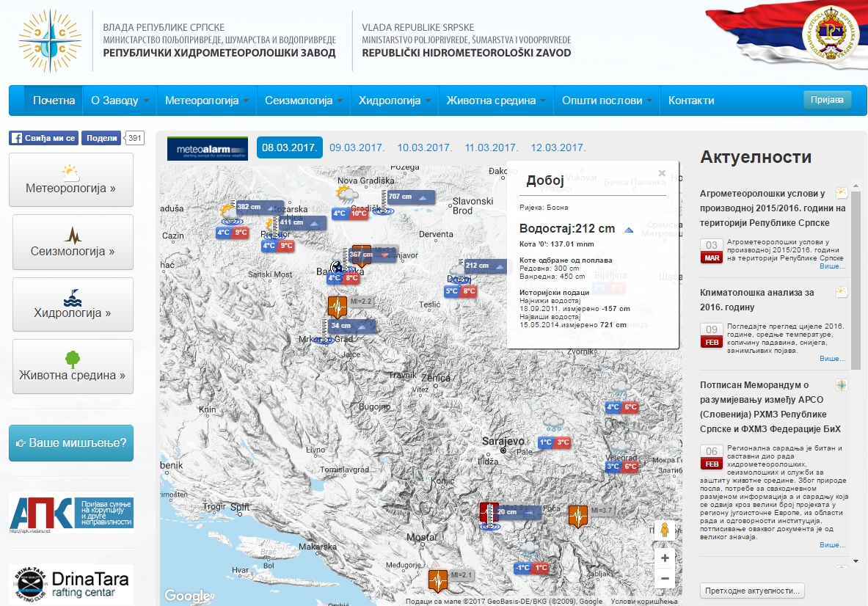The image size is (868, 606).
Task: Click the Претходне актуелности button
Action: (x=753, y=591)
